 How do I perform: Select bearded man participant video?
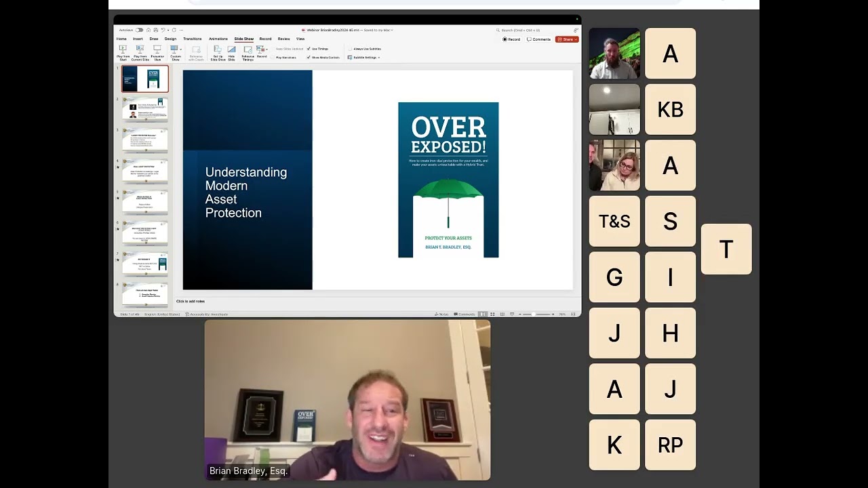click(614, 54)
